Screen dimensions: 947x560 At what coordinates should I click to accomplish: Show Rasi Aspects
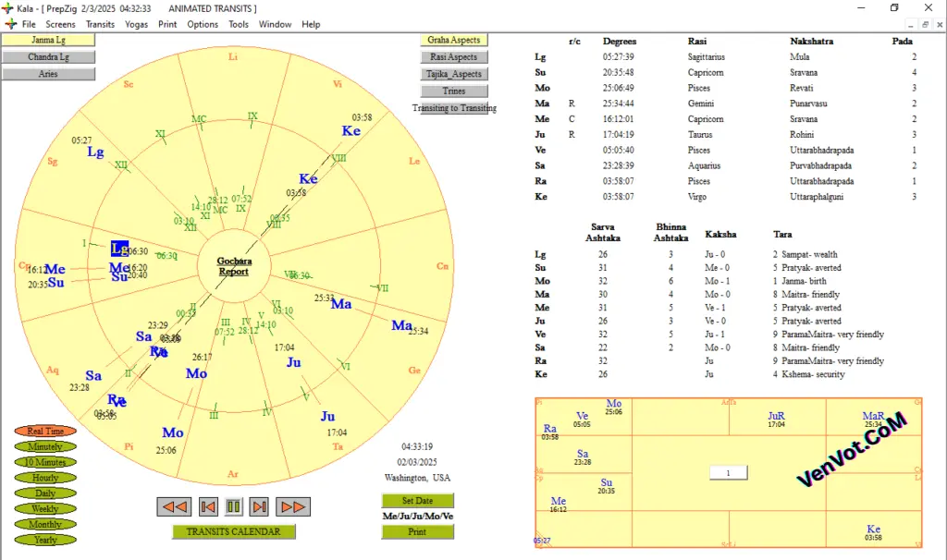[454, 56]
